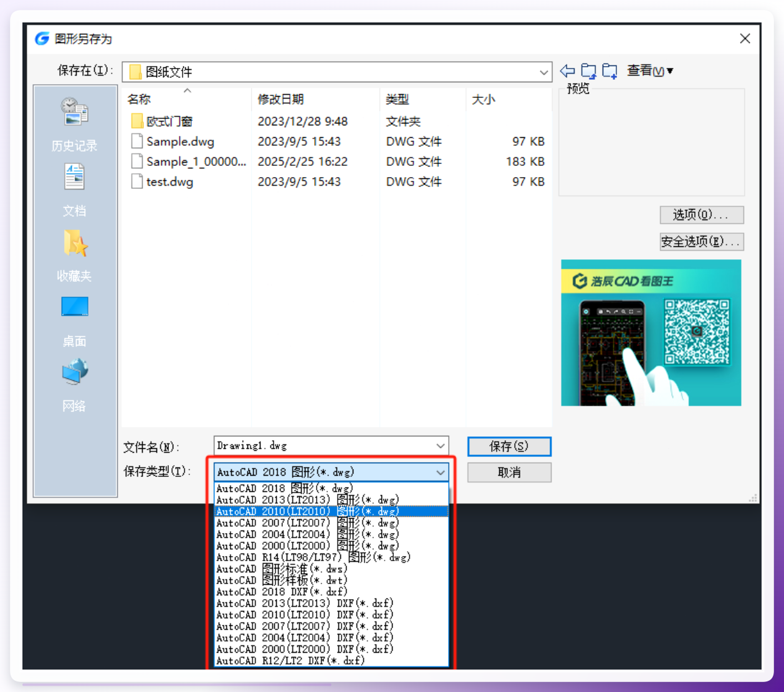Viewport: 784px width, 692px height.
Task: Go to the 文档 location in the sidebar
Action: pos(74,190)
